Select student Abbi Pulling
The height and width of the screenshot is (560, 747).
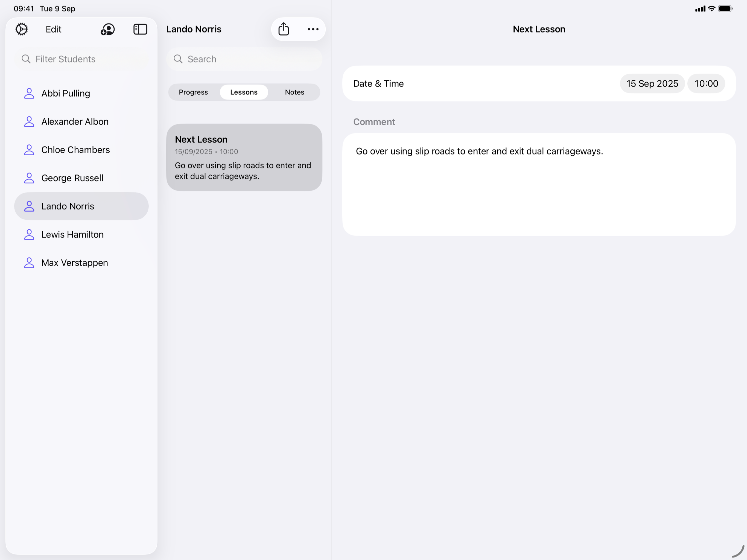66,93
